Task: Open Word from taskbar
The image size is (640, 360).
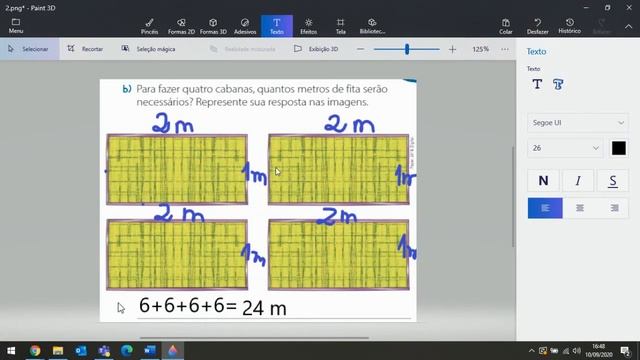Action: click(x=149, y=351)
